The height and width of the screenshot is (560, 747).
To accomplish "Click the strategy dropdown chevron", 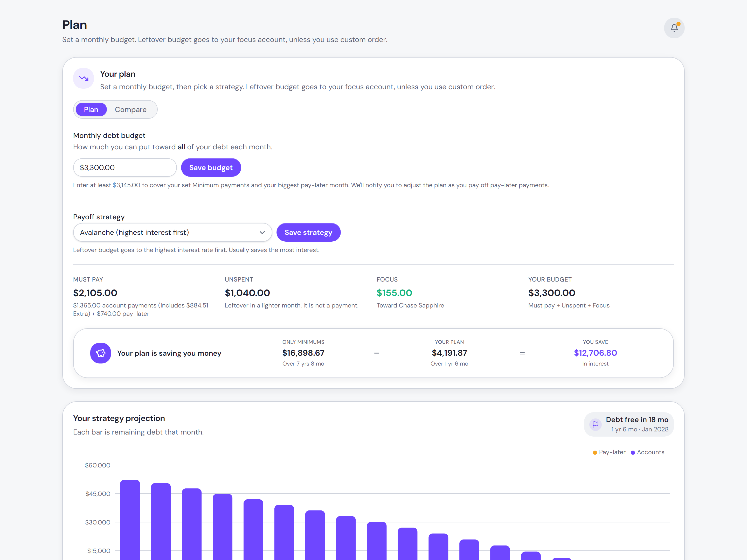I will click(x=262, y=232).
